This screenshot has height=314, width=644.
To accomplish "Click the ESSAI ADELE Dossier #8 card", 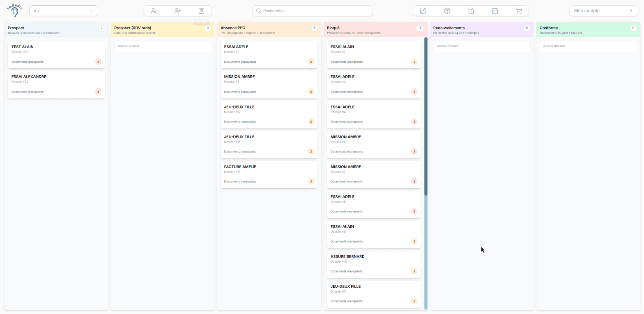I will click(x=374, y=204).
